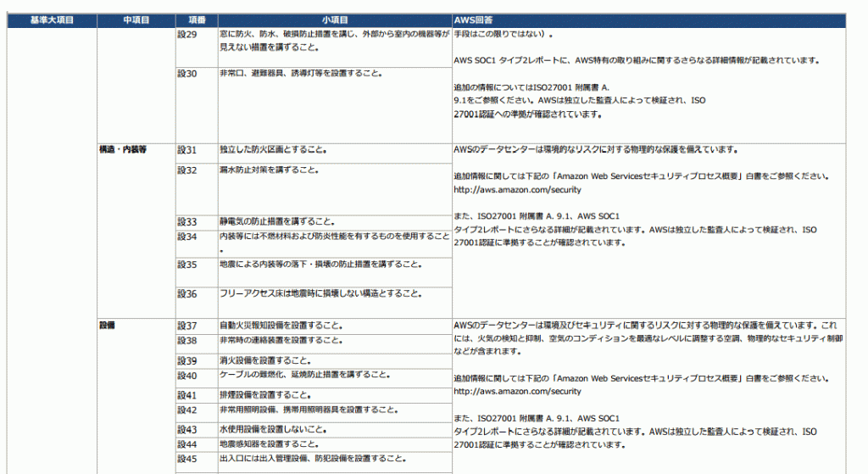Click the 静電気の防止措置を講ずること text
The height and width of the screenshot is (474, 868).
[277, 221]
